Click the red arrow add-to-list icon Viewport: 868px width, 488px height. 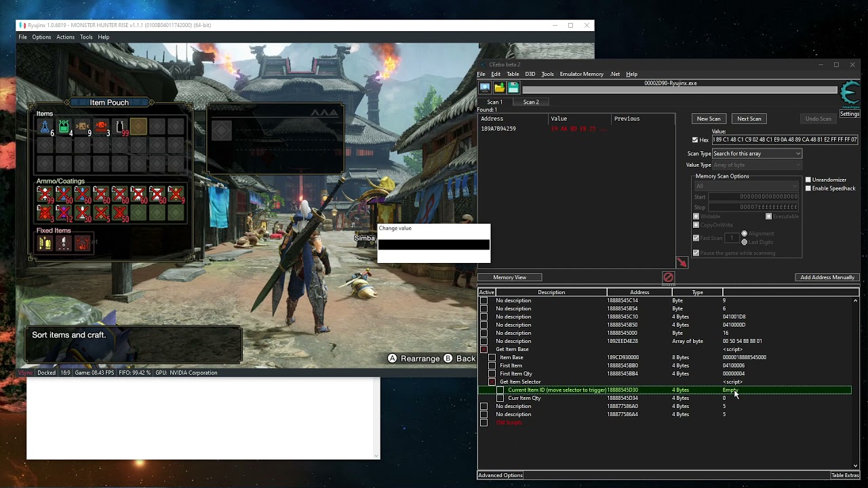(x=682, y=262)
